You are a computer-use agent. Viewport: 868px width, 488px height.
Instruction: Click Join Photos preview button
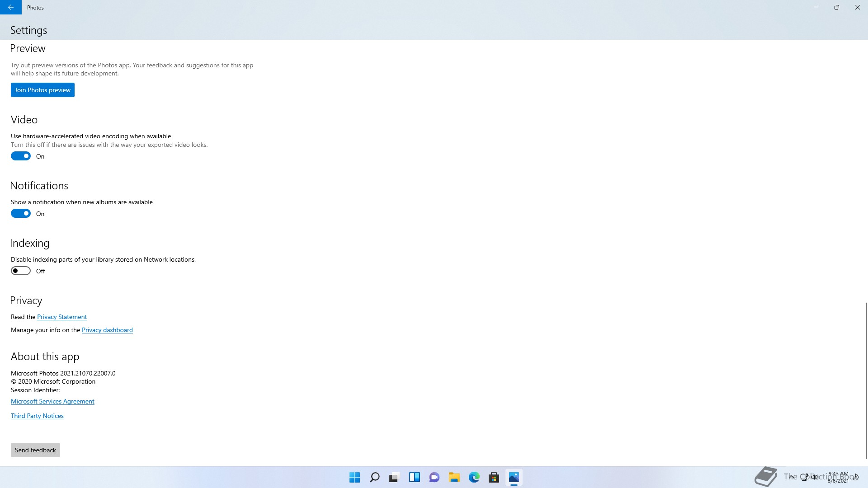(x=42, y=90)
